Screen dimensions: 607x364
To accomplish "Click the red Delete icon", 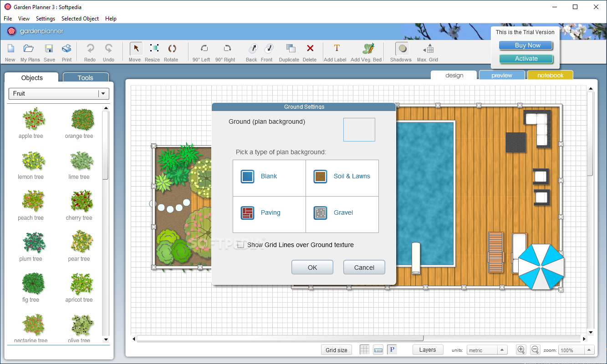I will pyautogui.click(x=310, y=48).
